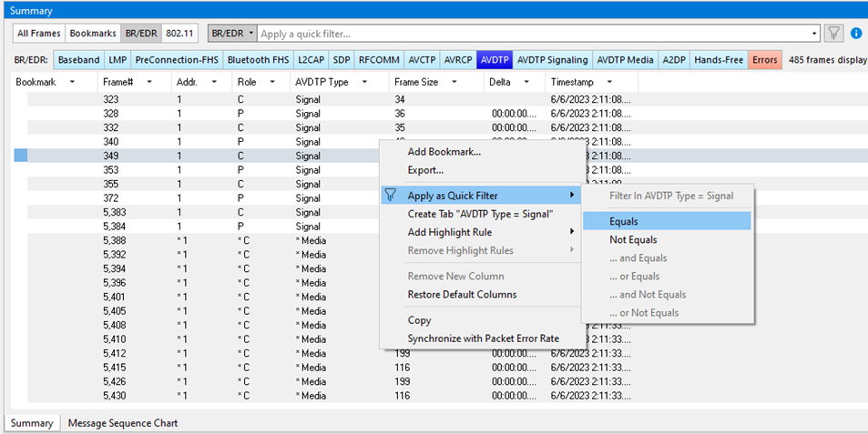This screenshot has height=434, width=868.
Task: Choose Apply as Quick Filter menu item
Action: point(482,195)
